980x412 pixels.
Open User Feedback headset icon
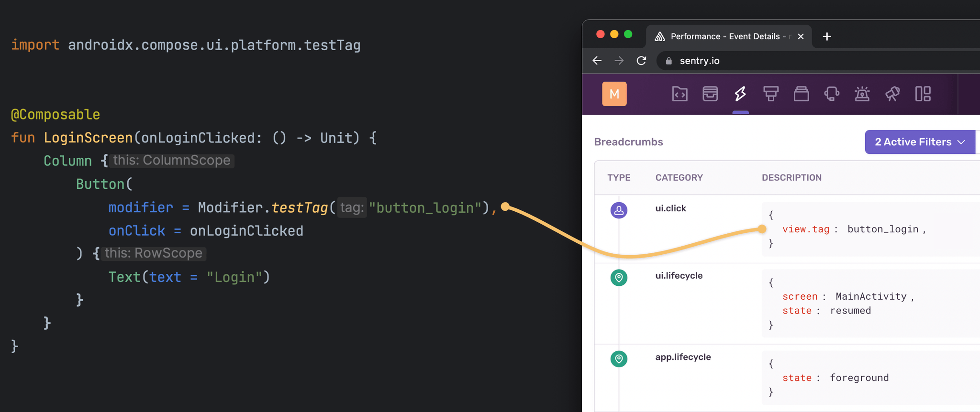tap(832, 94)
